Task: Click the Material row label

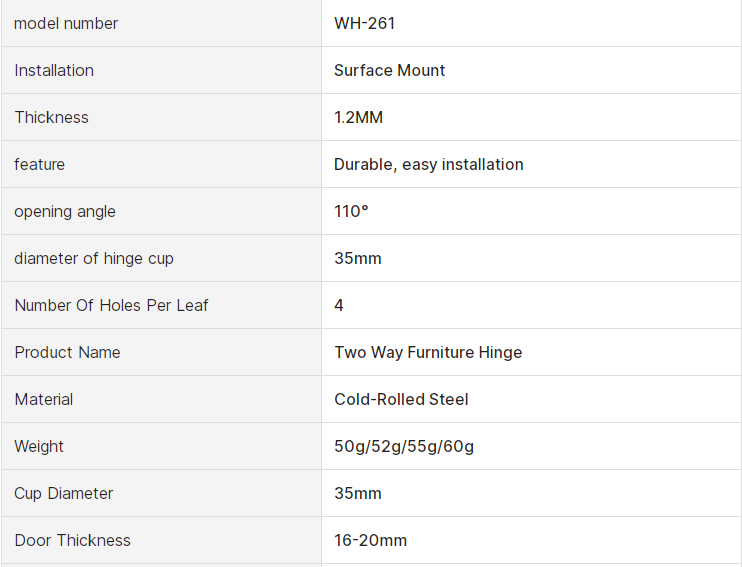Action: pos(44,399)
